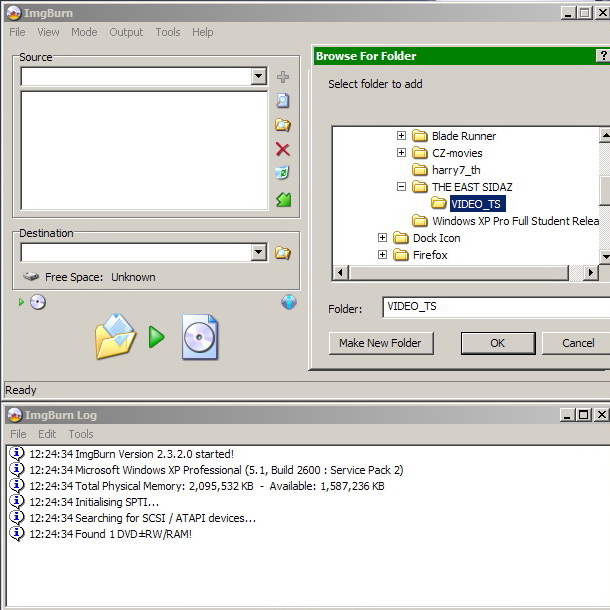Click the VIDEO_TS open folder icon
Screen dimensions: 610x610
point(439,203)
